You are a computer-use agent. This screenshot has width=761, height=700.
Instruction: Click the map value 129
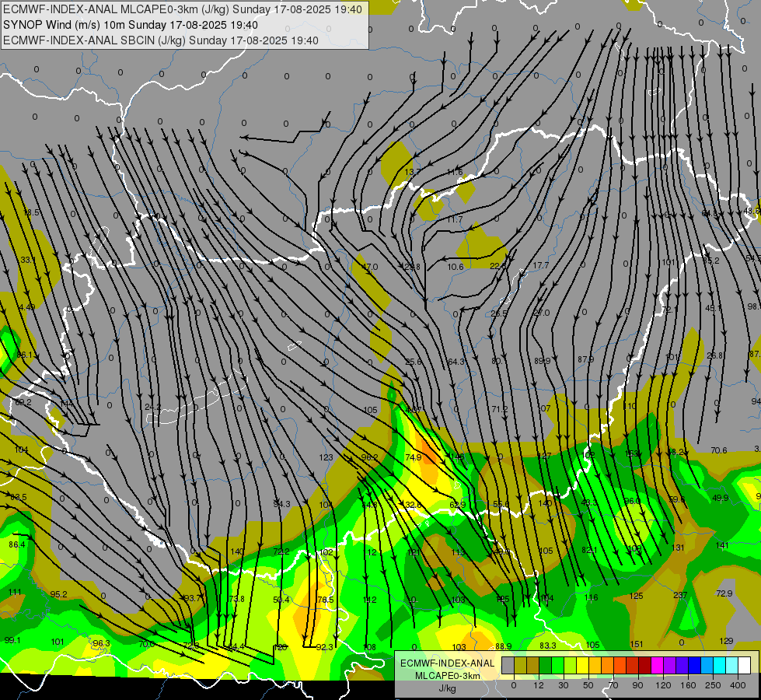[726, 641]
